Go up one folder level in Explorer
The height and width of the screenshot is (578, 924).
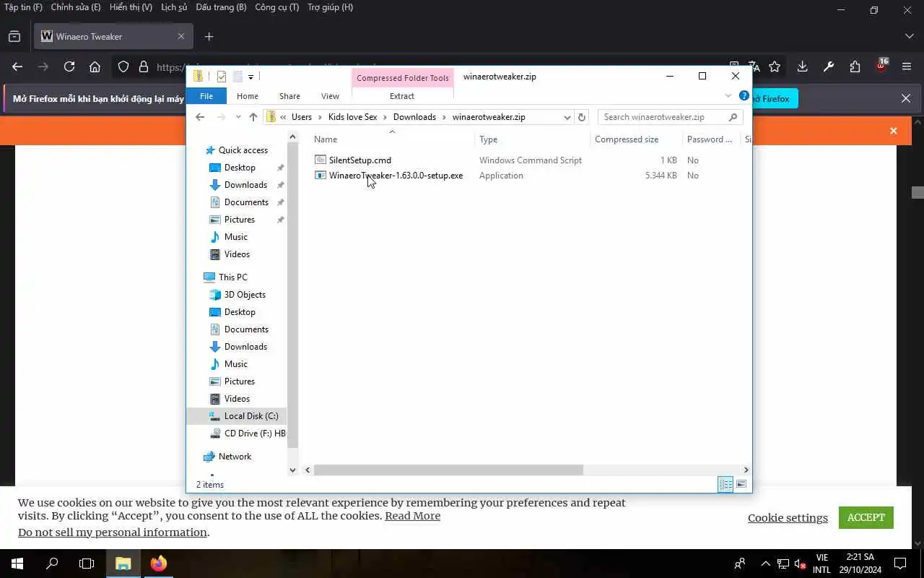point(253,117)
